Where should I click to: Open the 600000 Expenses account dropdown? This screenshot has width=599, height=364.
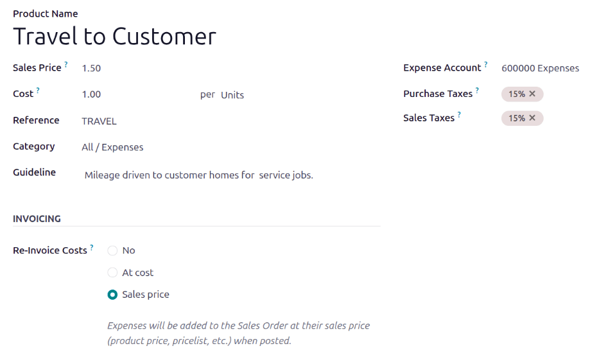(x=540, y=68)
